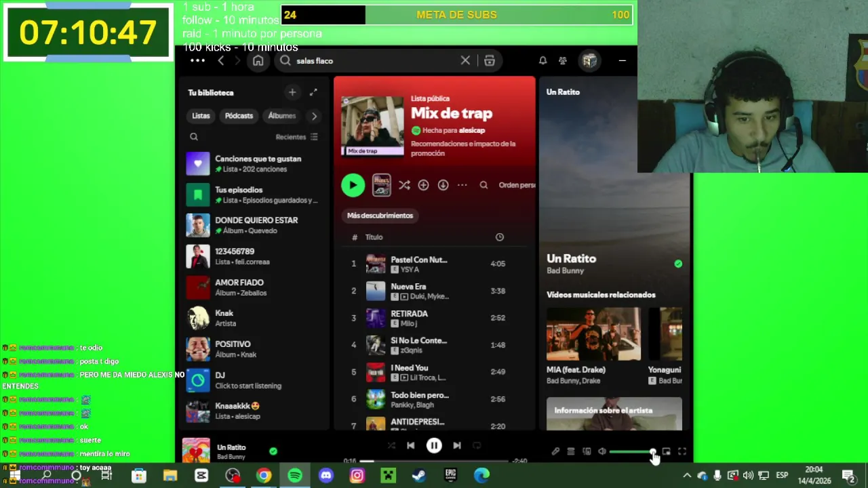This screenshot has width=868, height=488.
Task: Open Discord from the taskbar
Action: (x=326, y=476)
